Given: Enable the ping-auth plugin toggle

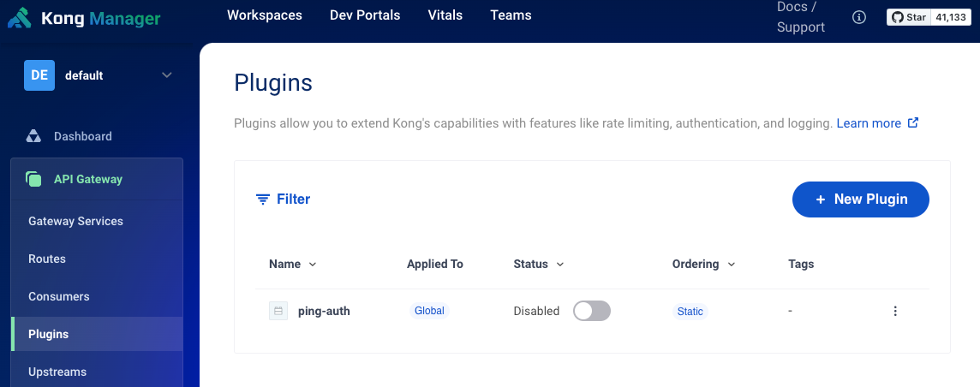Looking at the screenshot, I should coord(591,311).
